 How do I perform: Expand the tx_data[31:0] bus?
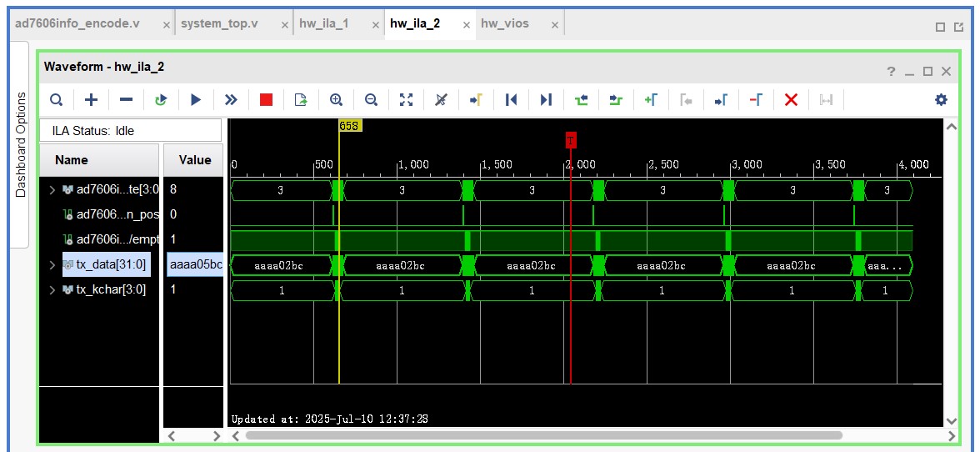coord(52,265)
